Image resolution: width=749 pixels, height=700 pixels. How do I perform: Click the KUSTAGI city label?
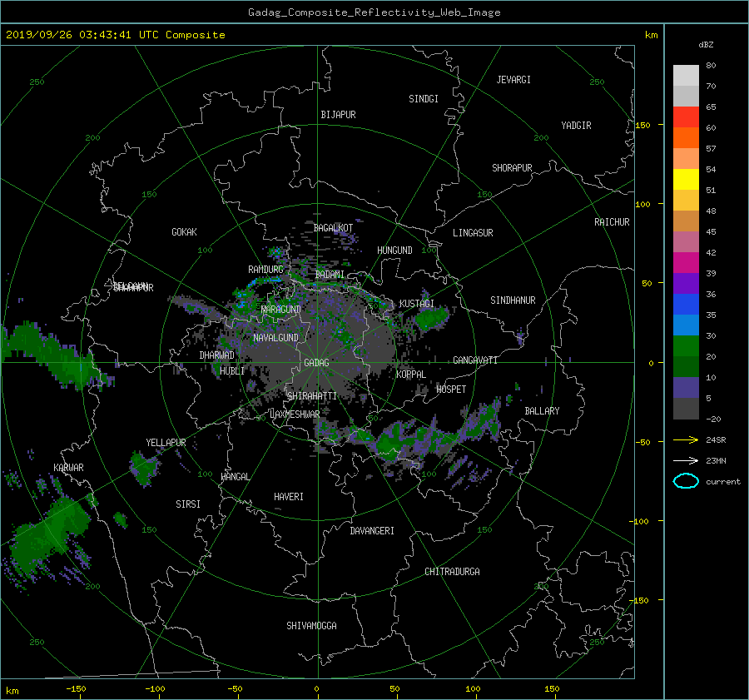pyautogui.click(x=417, y=304)
